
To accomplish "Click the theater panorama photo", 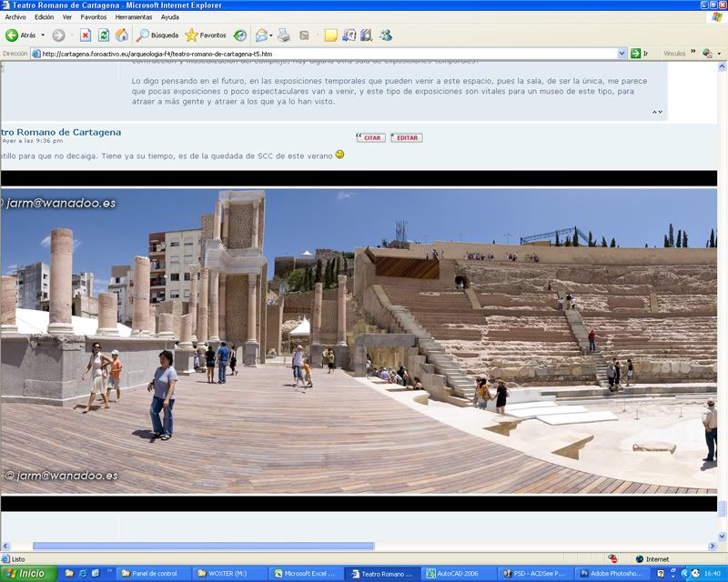I will (359, 341).
